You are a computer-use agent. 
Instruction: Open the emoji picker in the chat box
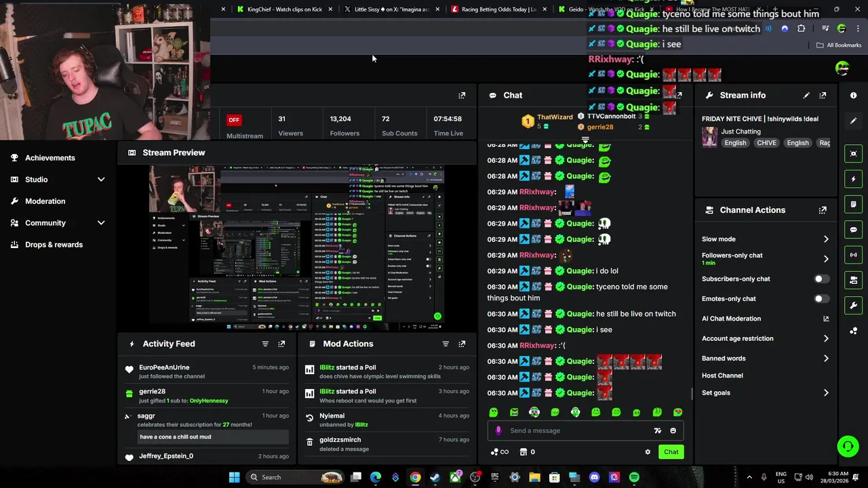(673, 430)
